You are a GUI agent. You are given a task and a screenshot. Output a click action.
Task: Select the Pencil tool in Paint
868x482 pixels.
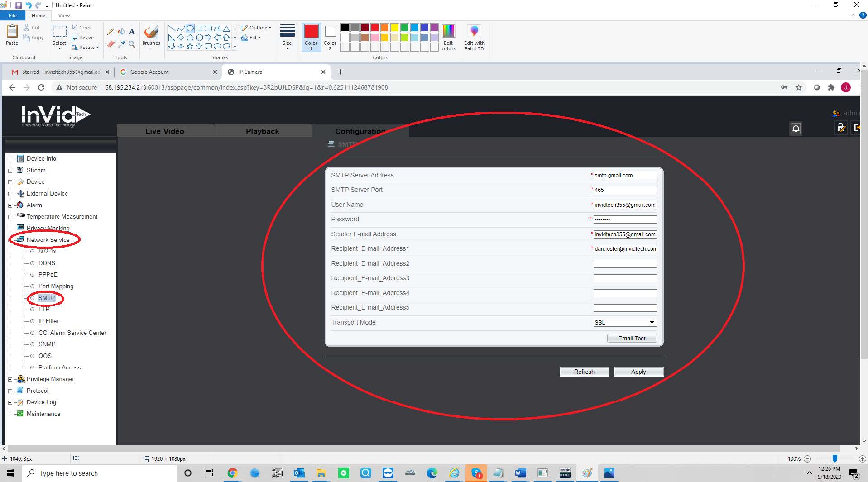tap(110, 32)
